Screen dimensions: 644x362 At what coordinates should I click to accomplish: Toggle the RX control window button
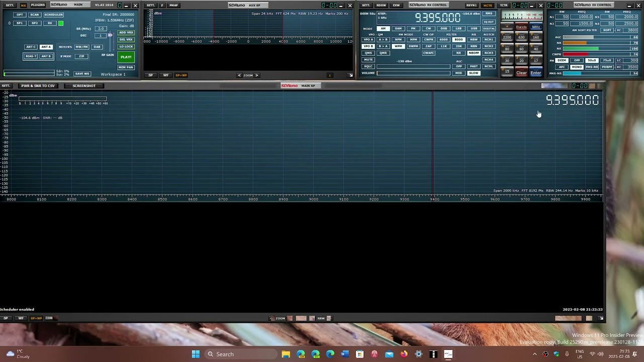(x=50, y=23)
